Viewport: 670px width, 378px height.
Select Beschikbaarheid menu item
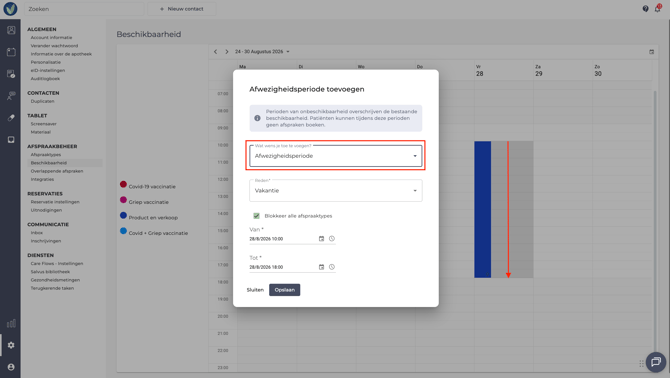tap(65, 163)
